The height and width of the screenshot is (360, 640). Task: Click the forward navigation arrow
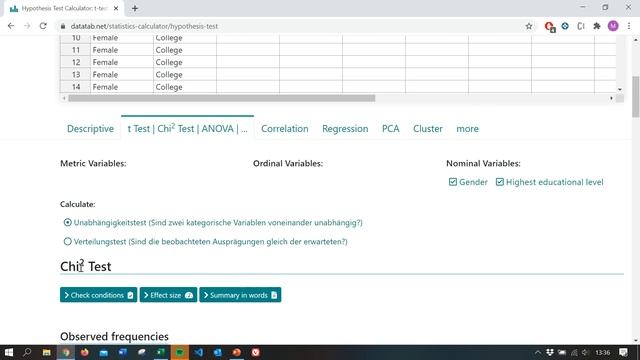pos(27,26)
